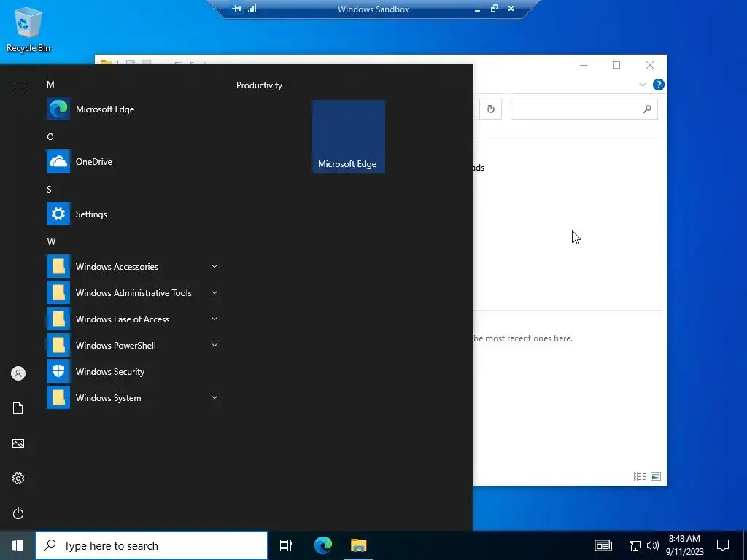The width and height of the screenshot is (747, 560).
Task: Click the taskbar search box
Action: [x=152, y=545]
